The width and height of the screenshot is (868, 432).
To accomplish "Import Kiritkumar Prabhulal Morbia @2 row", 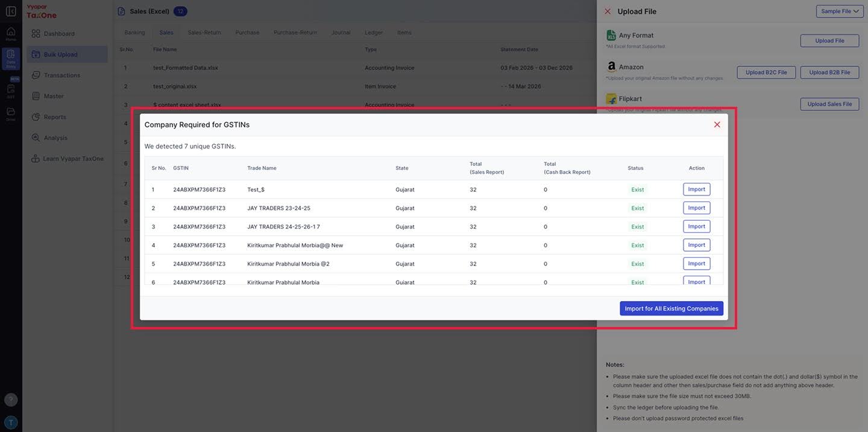I will (697, 264).
